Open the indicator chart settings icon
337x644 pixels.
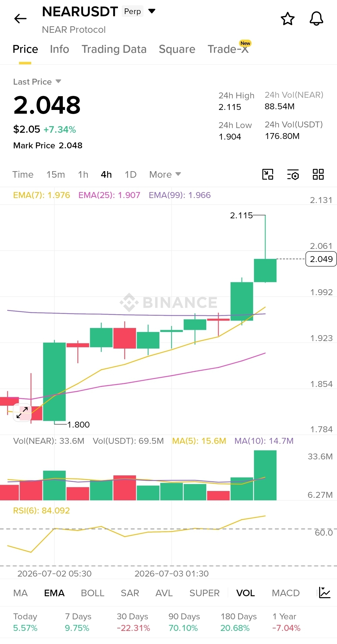coord(325,593)
